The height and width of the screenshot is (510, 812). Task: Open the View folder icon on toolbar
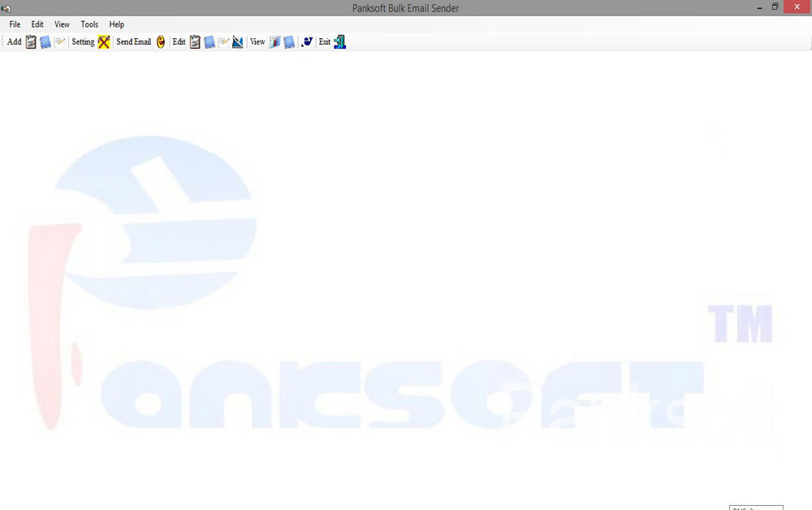pyautogui.click(x=274, y=41)
